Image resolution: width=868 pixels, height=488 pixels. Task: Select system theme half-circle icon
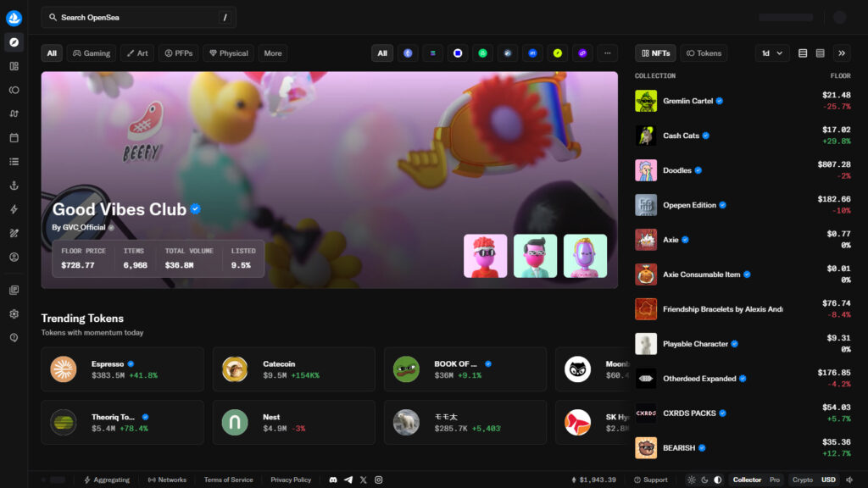(718, 480)
